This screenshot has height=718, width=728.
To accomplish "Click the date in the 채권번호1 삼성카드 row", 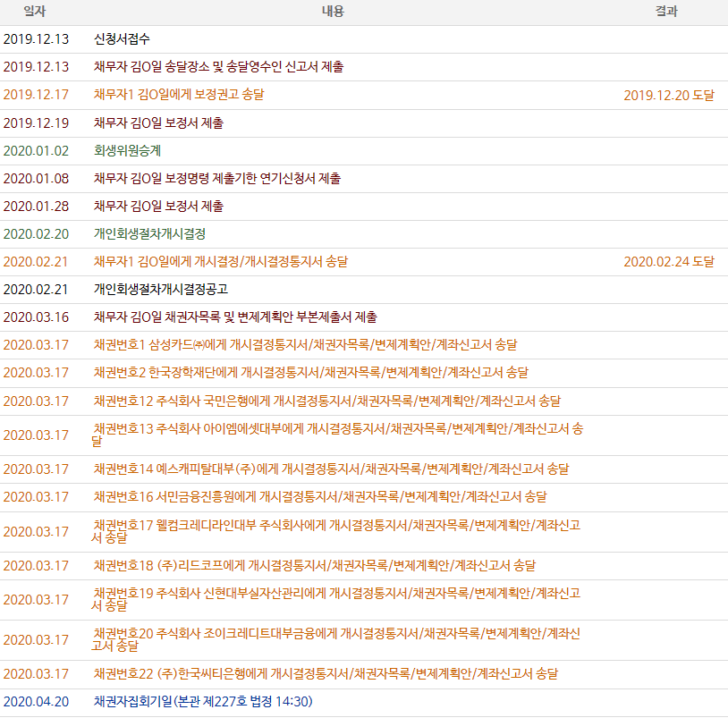I will coord(36,345).
